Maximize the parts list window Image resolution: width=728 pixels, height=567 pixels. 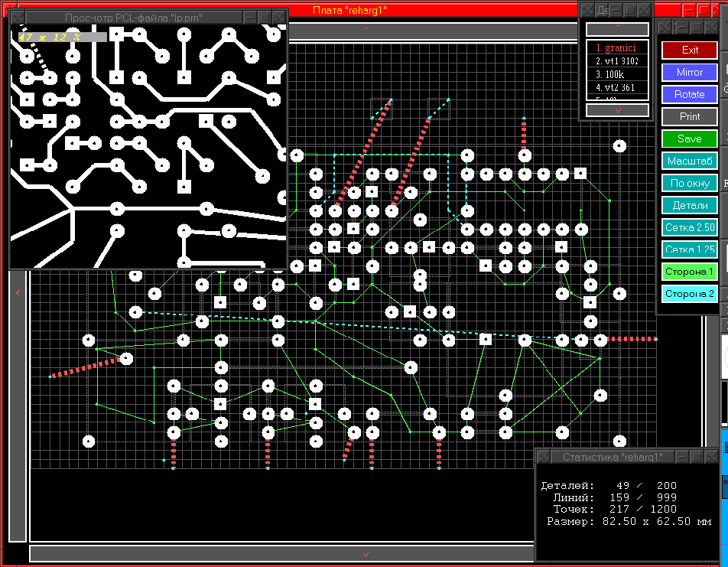pos(630,10)
